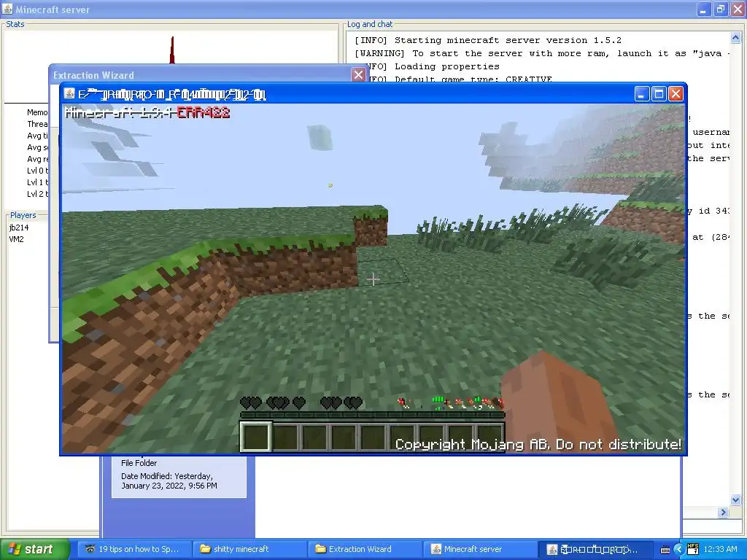Switch to 'shitty minecraft' folder taskbar button
The width and height of the screenshot is (747, 560).
click(250, 549)
